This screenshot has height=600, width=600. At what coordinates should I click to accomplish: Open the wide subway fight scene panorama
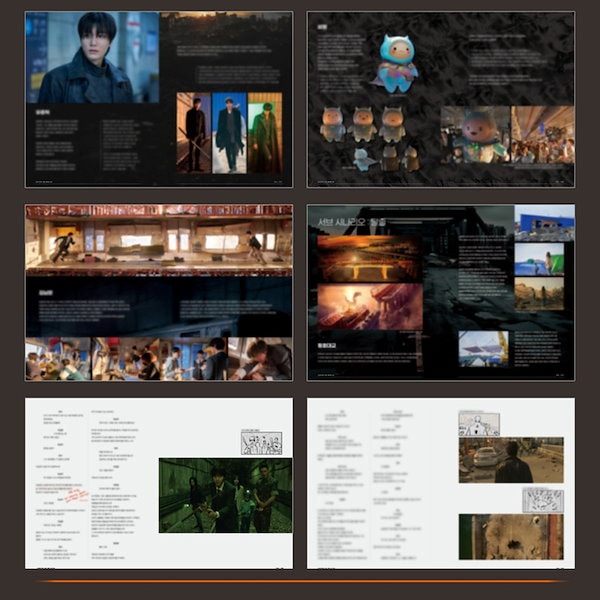(x=159, y=240)
